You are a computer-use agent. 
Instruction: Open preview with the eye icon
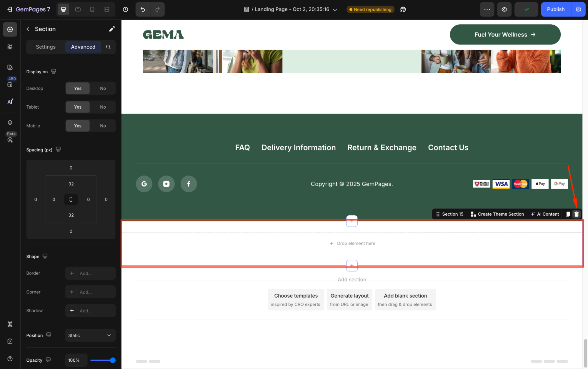[x=504, y=9]
